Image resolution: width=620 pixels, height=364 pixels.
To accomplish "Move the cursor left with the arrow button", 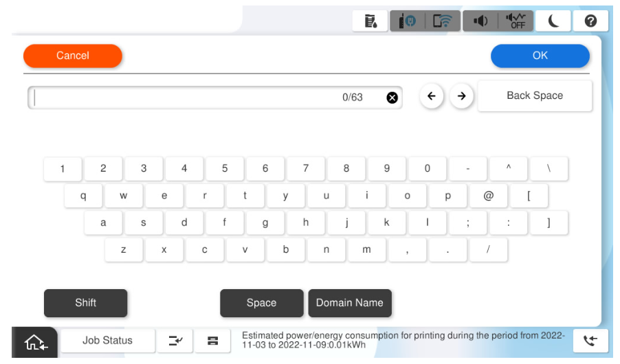I will [431, 96].
